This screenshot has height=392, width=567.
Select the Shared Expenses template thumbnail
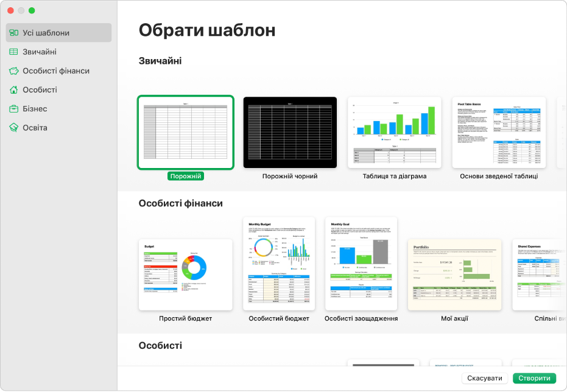point(540,275)
